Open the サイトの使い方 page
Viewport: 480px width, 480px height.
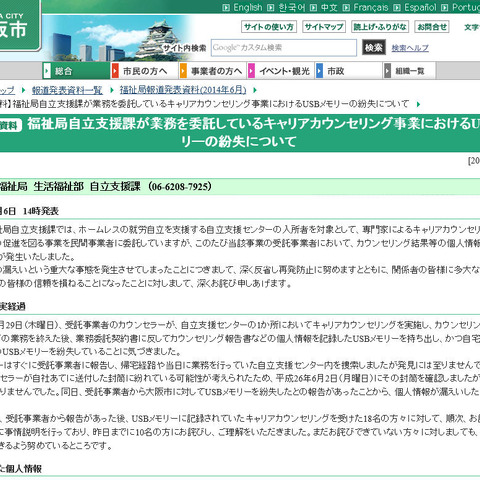[269, 27]
